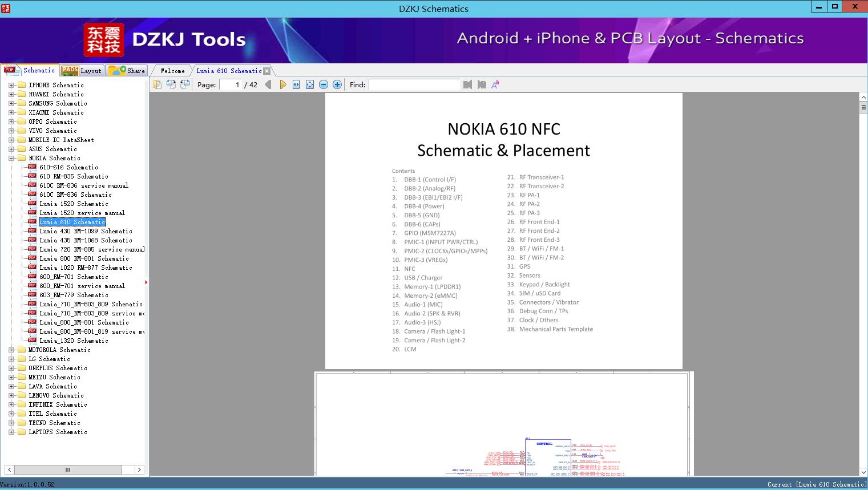The height and width of the screenshot is (490, 868).
Task: Click the Find search field
Action: pos(414,84)
